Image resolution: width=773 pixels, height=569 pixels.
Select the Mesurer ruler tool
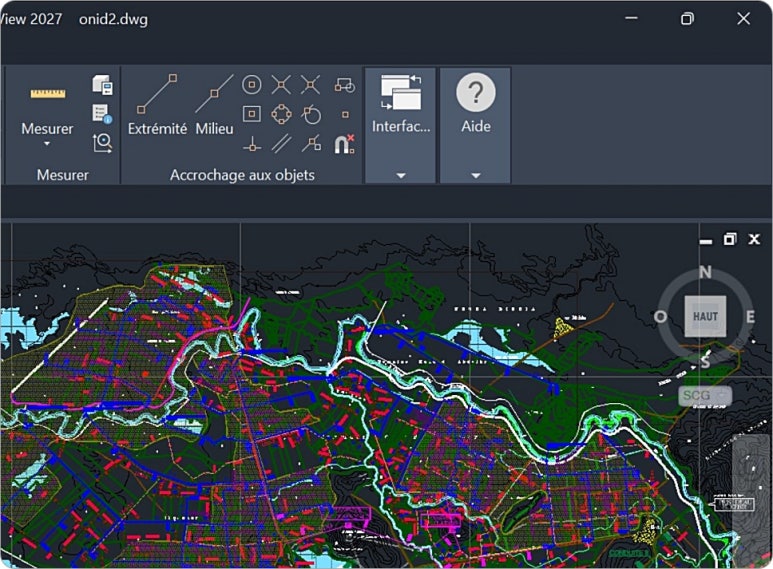(47, 93)
